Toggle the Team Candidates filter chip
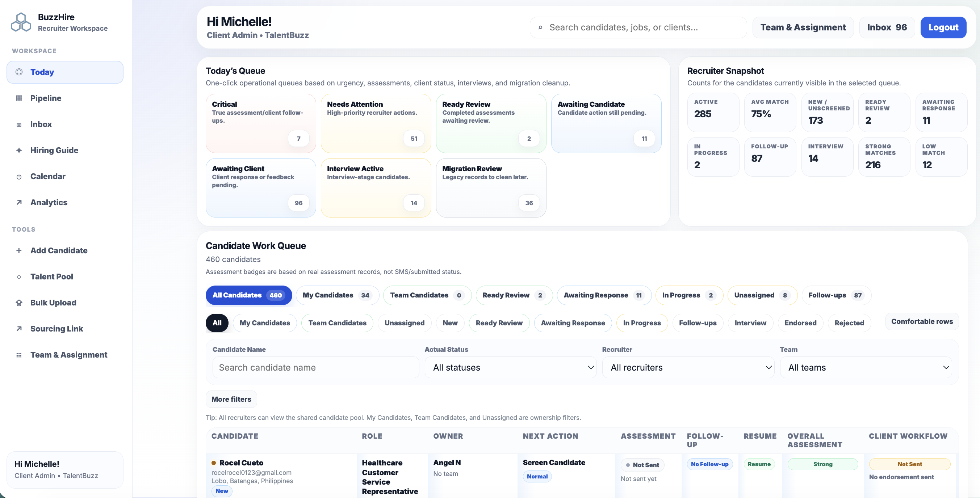 click(x=337, y=323)
